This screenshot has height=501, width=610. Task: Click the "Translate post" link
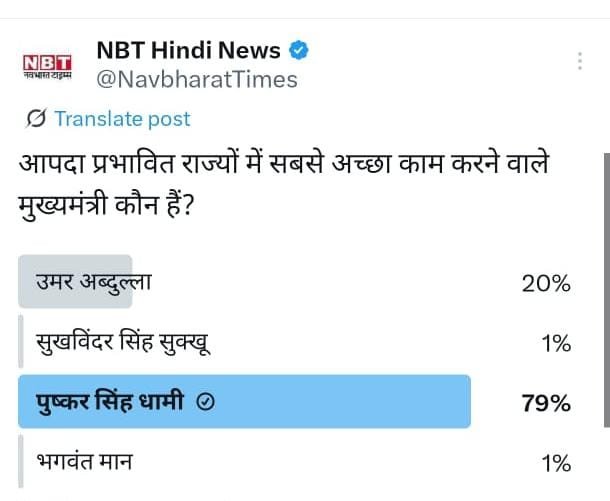[x=122, y=119]
